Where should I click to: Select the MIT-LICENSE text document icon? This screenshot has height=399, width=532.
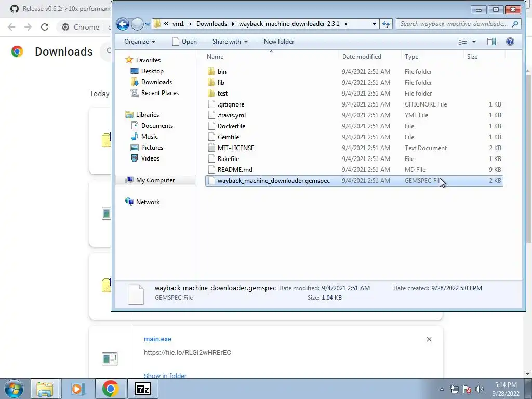[211, 148]
